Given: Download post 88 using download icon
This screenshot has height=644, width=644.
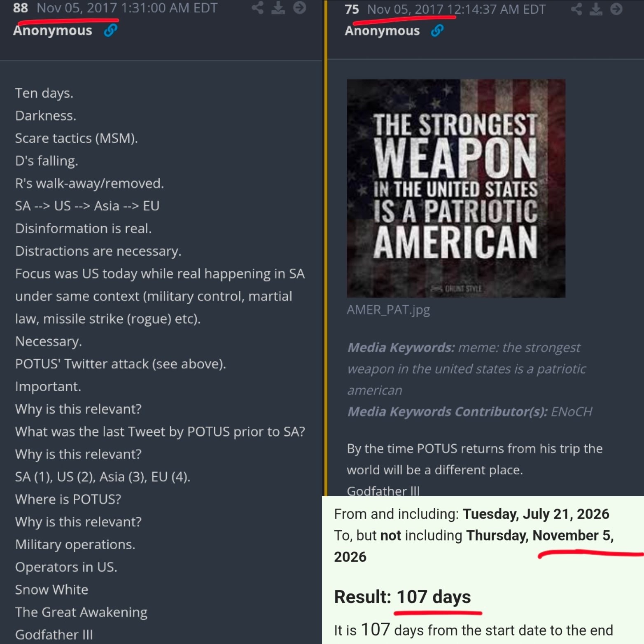Looking at the screenshot, I should [x=278, y=7].
